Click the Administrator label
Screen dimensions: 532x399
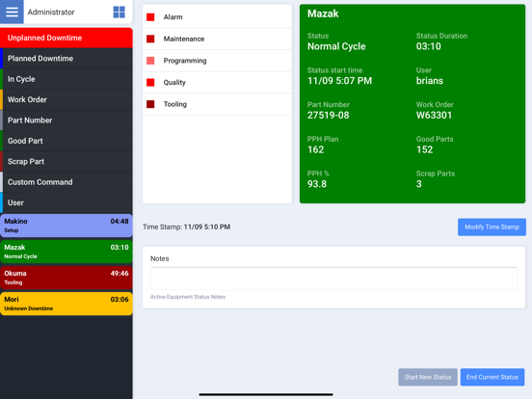click(51, 13)
